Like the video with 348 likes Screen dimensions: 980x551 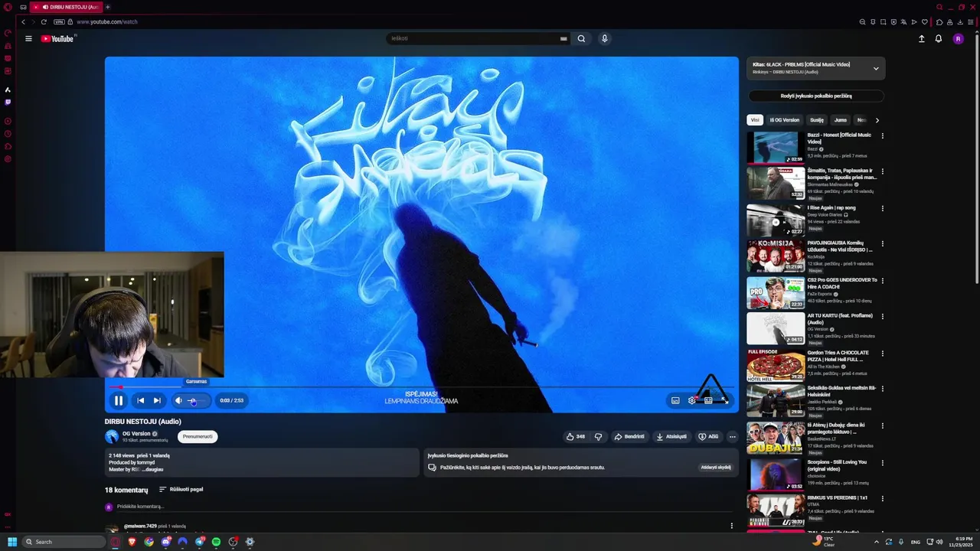tap(575, 436)
